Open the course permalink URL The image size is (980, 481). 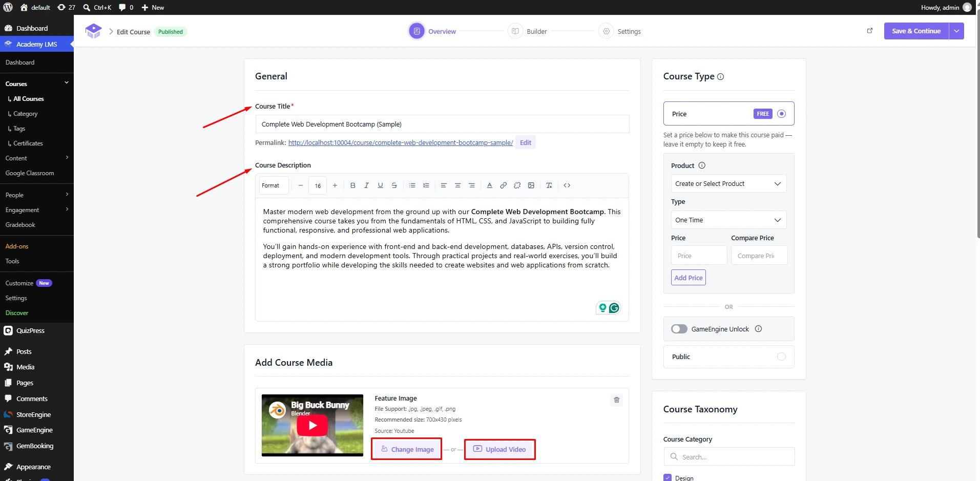pyautogui.click(x=401, y=143)
